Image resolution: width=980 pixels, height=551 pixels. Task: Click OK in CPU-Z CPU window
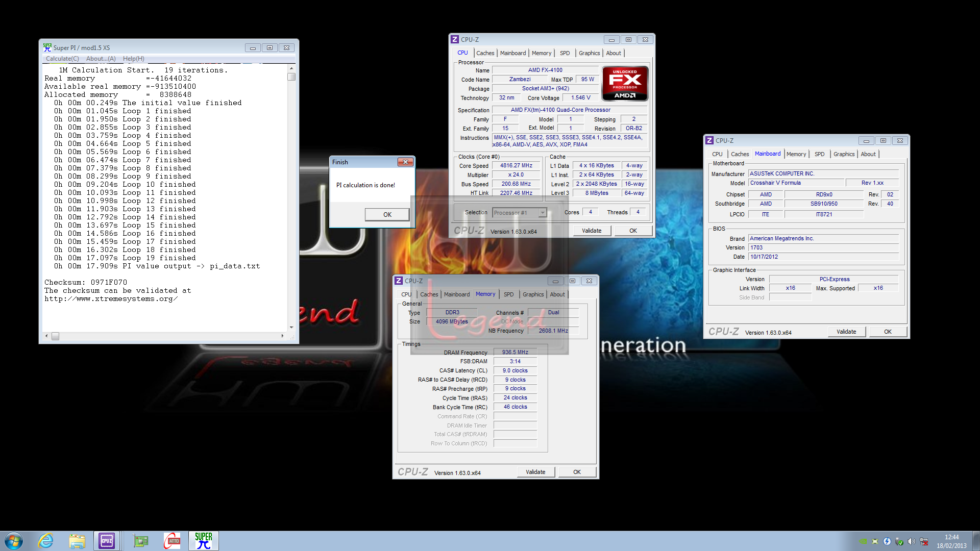pos(633,231)
